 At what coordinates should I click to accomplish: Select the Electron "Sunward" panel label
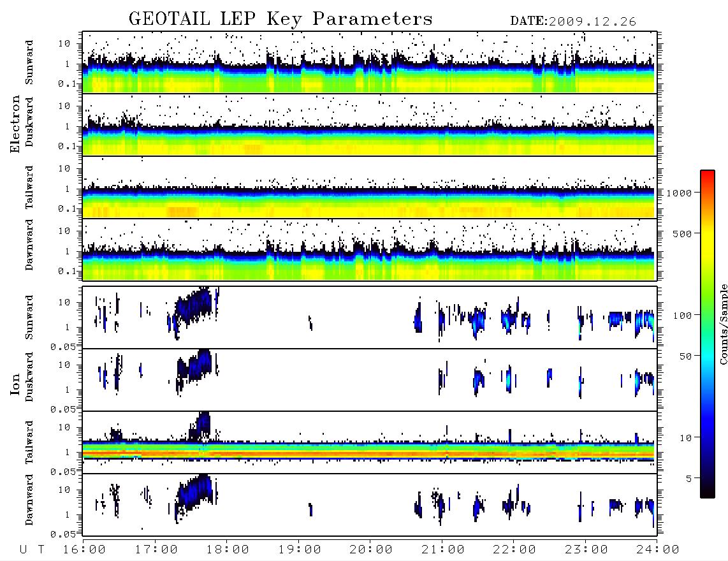pyautogui.click(x=29, y=62)
